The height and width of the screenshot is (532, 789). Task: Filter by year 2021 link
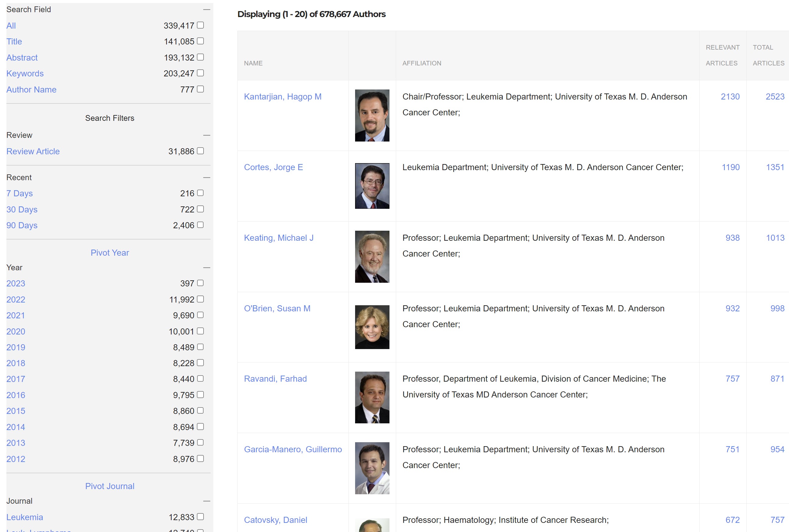click(16, 316)
